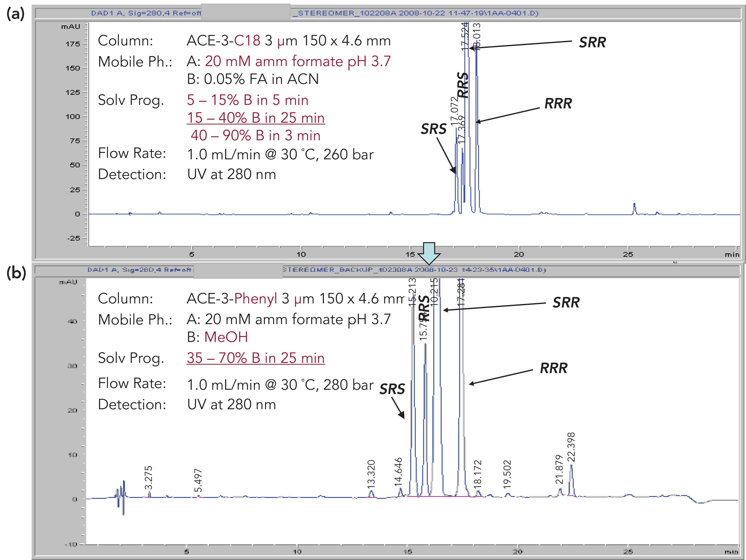Viewport: 746px width, 560px height.
Task: Select the 3.275 peak retention time label
Action: tap(148, 478)
